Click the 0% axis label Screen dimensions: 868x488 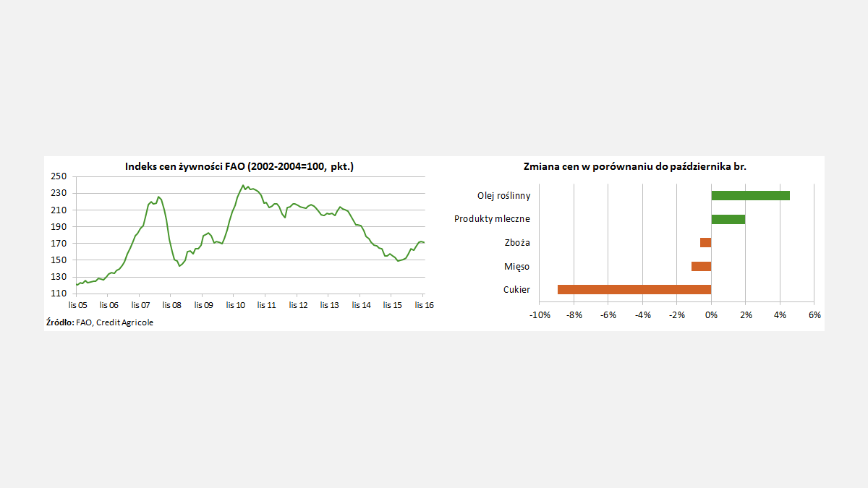[x=711, y=315]
